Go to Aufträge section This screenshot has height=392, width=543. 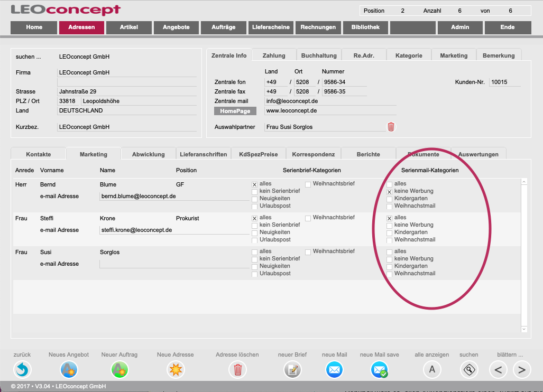(x=223, y=27)
